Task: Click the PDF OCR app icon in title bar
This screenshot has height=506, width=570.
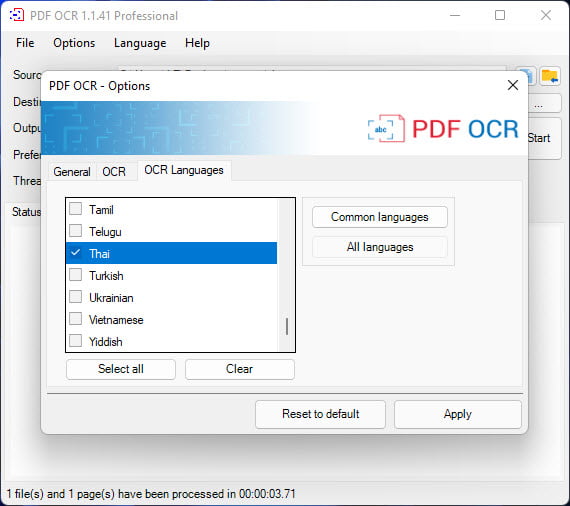Action: tap(16, 15)
